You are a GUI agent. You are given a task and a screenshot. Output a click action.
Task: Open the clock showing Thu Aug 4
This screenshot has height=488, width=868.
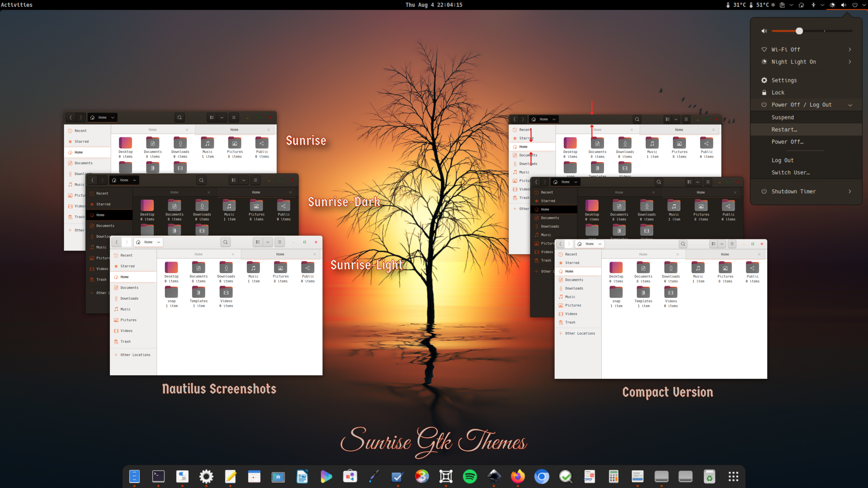[x=434, y=5]
